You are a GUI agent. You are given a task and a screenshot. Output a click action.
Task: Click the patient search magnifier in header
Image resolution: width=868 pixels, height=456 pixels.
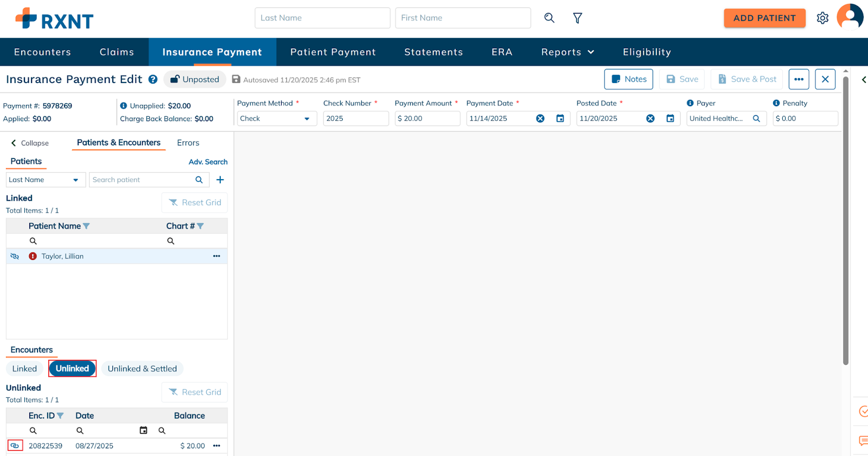coord(549,18)
